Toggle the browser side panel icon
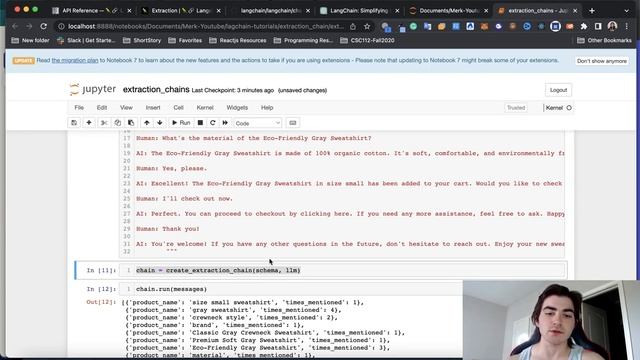The image size is (640, 360). pyautogui.click(x=598, y=27)
